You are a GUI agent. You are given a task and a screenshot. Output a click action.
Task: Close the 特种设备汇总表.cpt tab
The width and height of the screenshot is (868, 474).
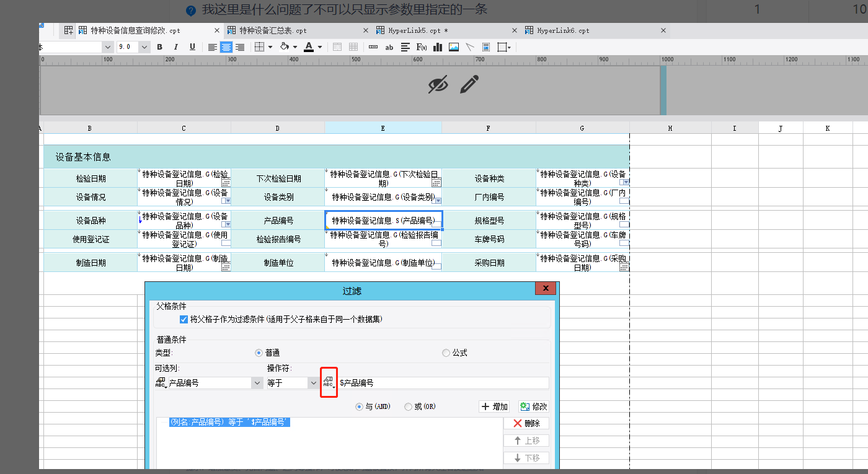tap(365, 30)
